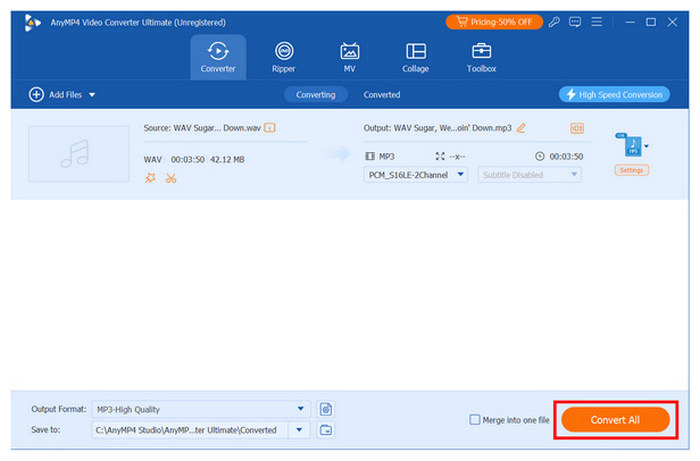Click the output duration 00:03:50 text
The width and height of the screenshot is (700, 461).
[566, 156]
